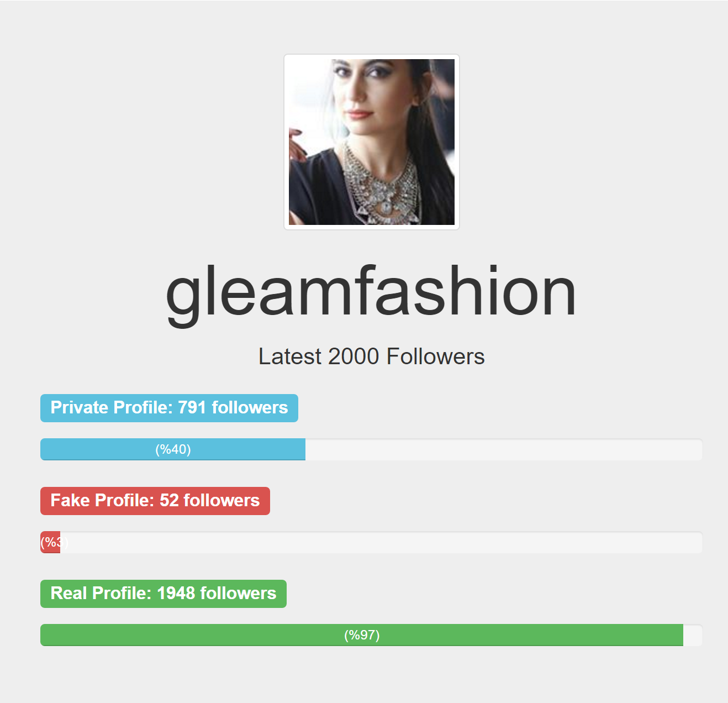This screenshot has width=728, height=703.
Task: Click the number 2000 in the subtitle
Action: (352, 356)
